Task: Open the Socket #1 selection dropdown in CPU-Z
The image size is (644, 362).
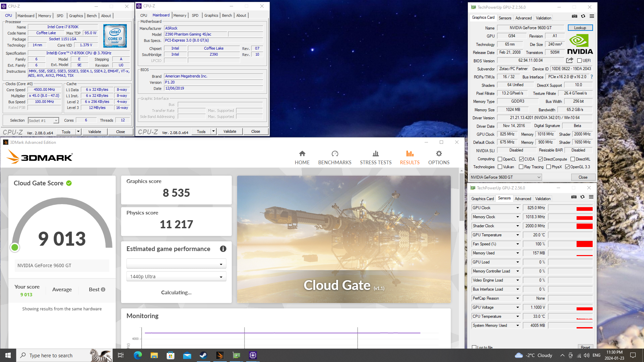Action: tap(43, 120)
